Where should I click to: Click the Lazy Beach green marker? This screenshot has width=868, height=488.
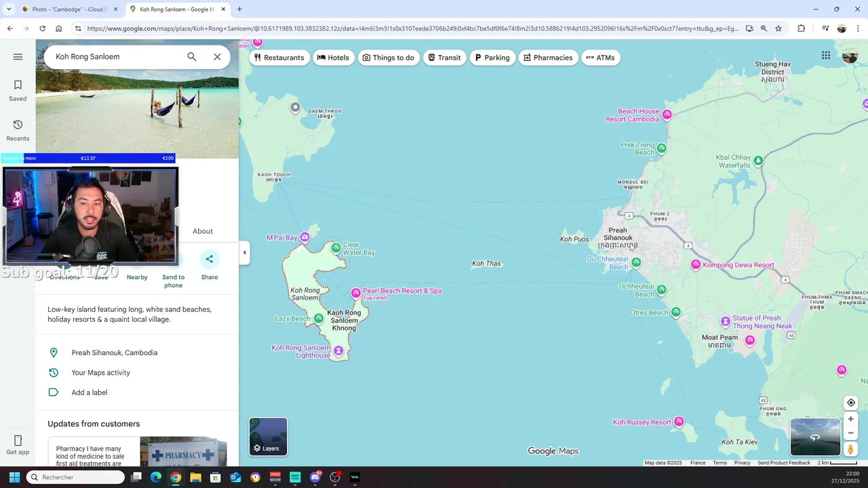tap(319, 319)
